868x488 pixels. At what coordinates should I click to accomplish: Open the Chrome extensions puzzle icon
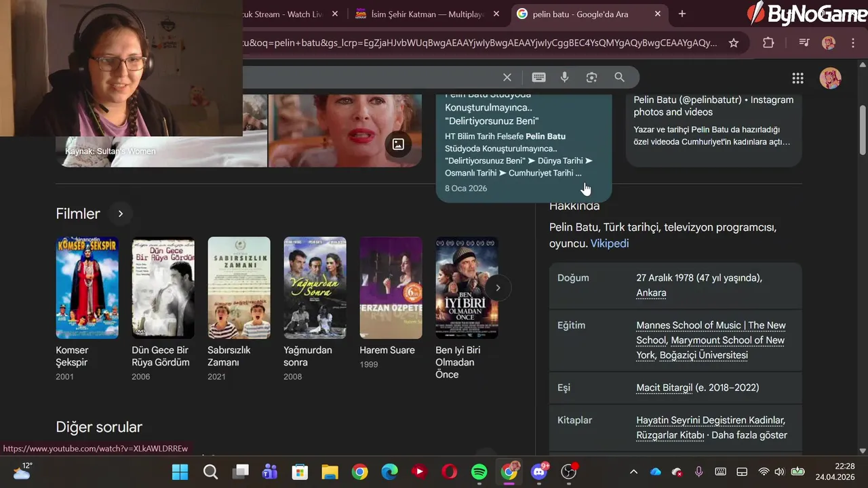point(768,43)
